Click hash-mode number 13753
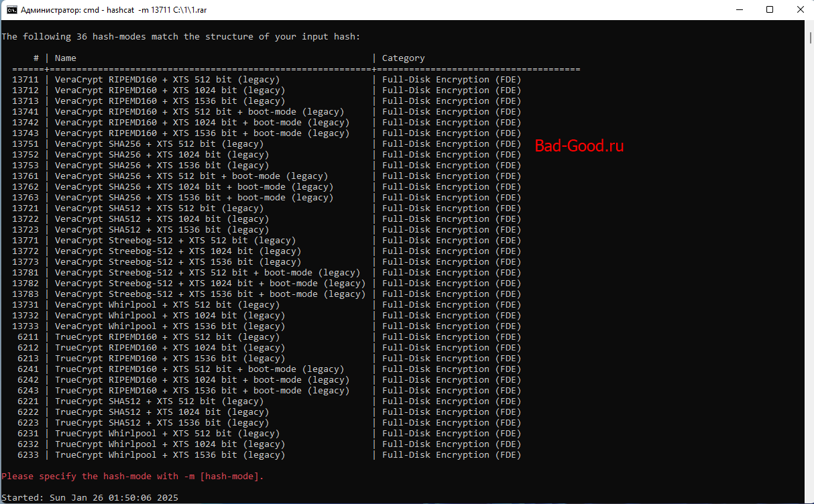814x504 pixels. (x=25, y=166)
